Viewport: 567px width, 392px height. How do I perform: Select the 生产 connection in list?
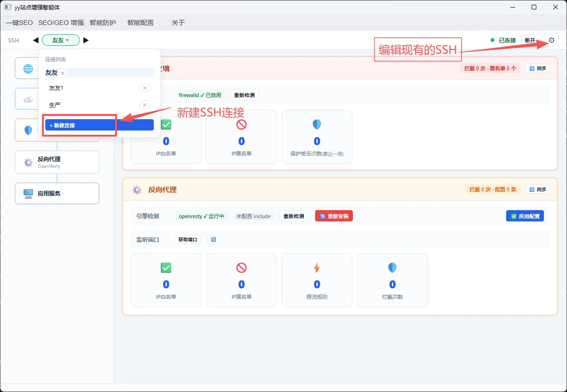pos(55,105)
